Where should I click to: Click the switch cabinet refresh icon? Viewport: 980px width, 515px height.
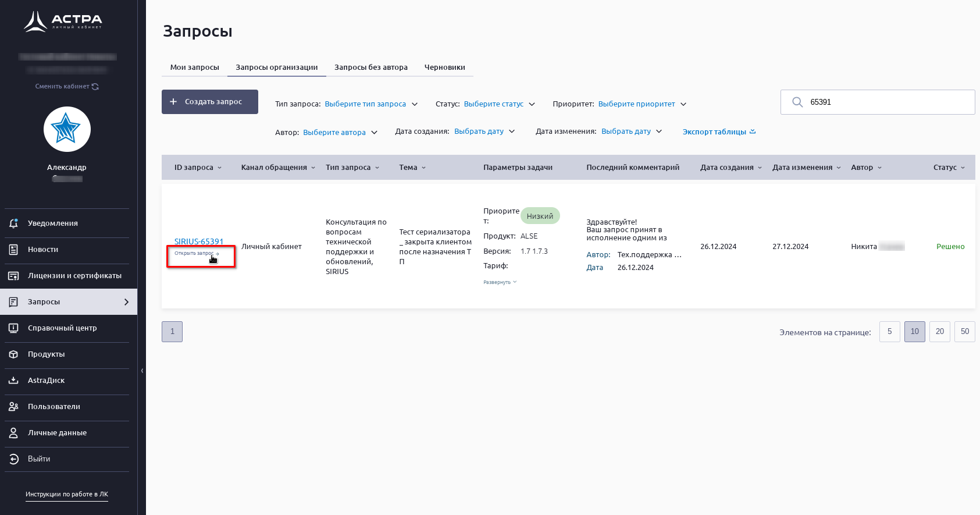tap(95, 87)
